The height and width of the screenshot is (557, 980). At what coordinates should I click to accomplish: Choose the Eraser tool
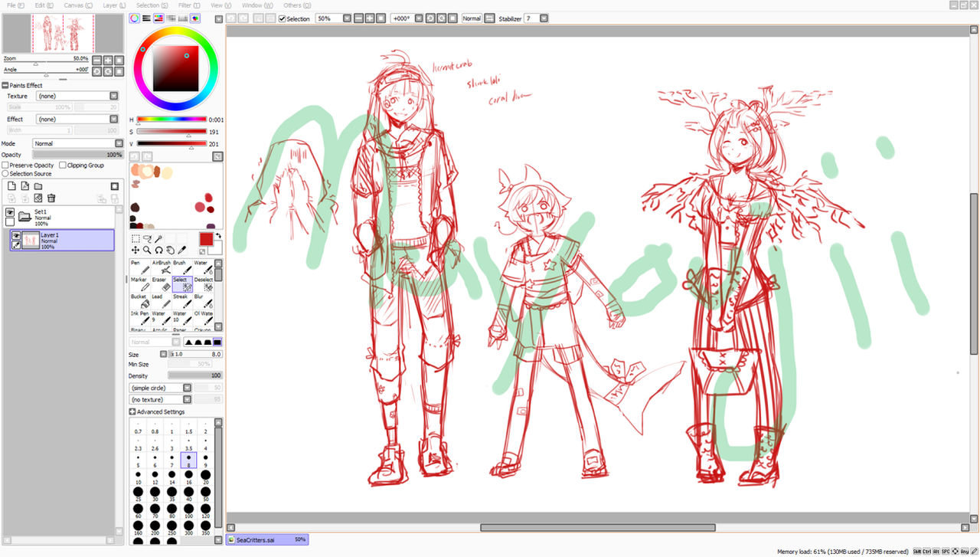pos(161,283)
